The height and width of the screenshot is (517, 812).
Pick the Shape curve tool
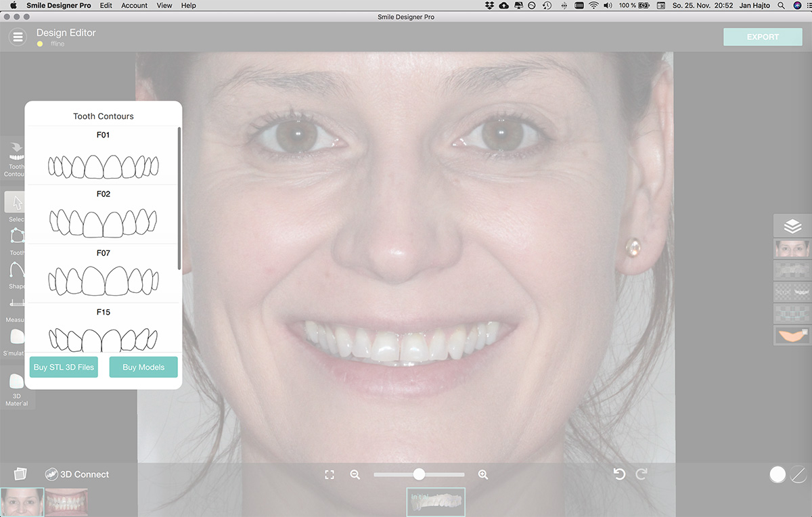[x=17, y=275]
